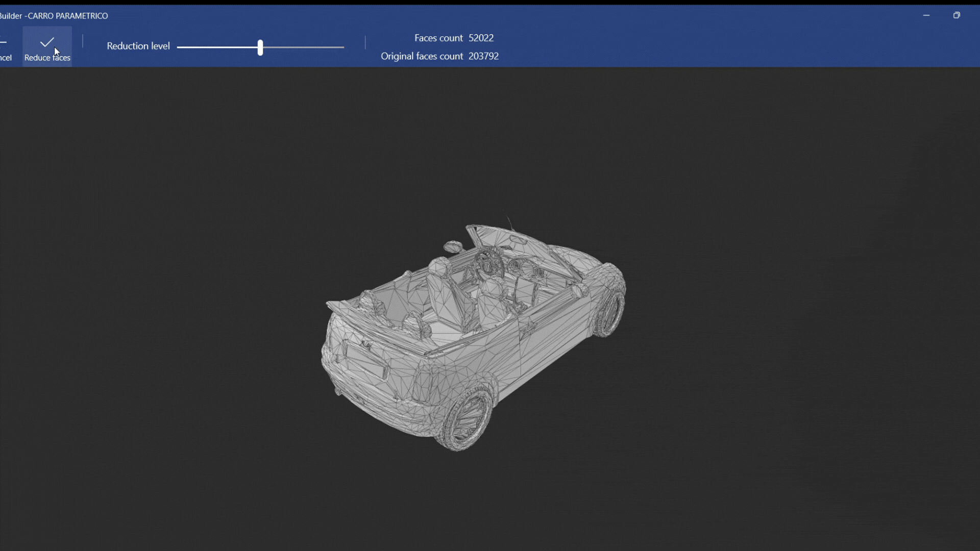Click the side mirror on the car model
Image resolution: width=980 pixels, height=551 pixels.
click(x=452, y=247)
